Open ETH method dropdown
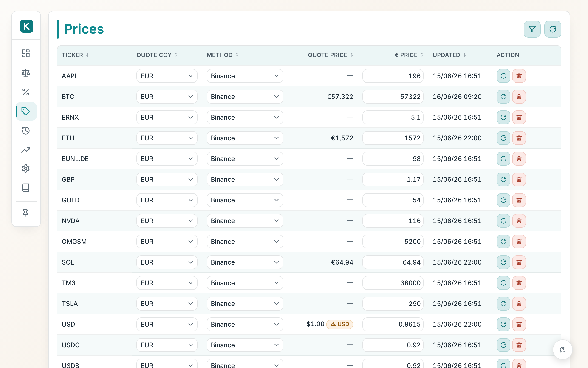Viewport: 588px width, 368px height. click(x=245, y=138)
